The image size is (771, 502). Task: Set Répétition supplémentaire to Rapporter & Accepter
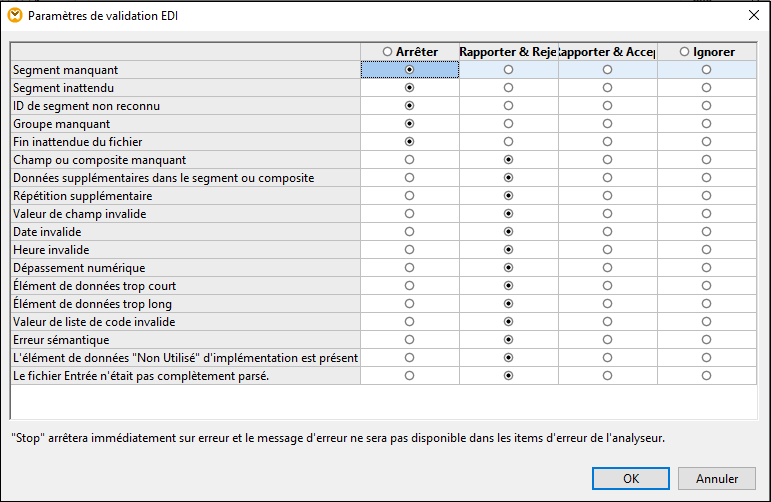point(608,196)
